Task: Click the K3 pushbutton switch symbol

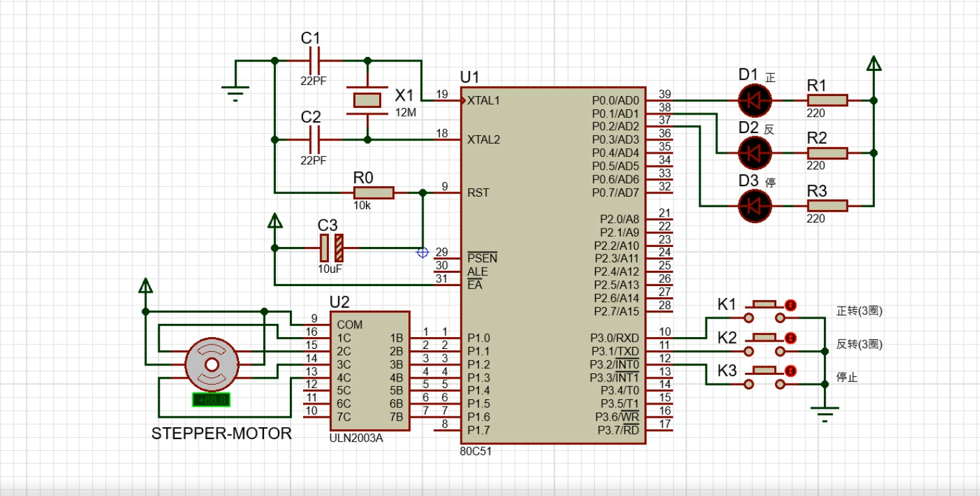Action: (x=766, y=377)
